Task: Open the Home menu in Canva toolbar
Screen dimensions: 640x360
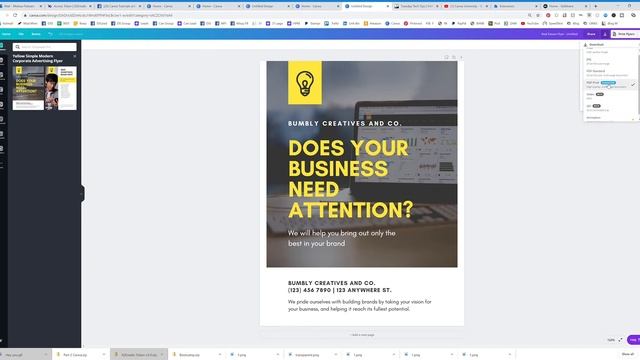Action: point(6,34)
